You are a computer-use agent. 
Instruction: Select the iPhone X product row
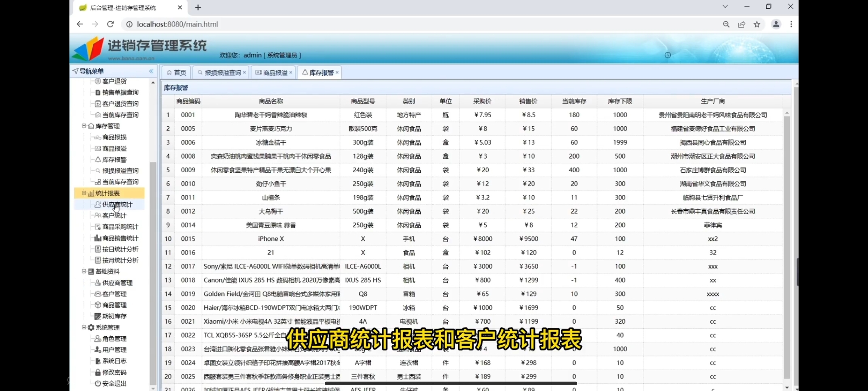click(472, 239)
